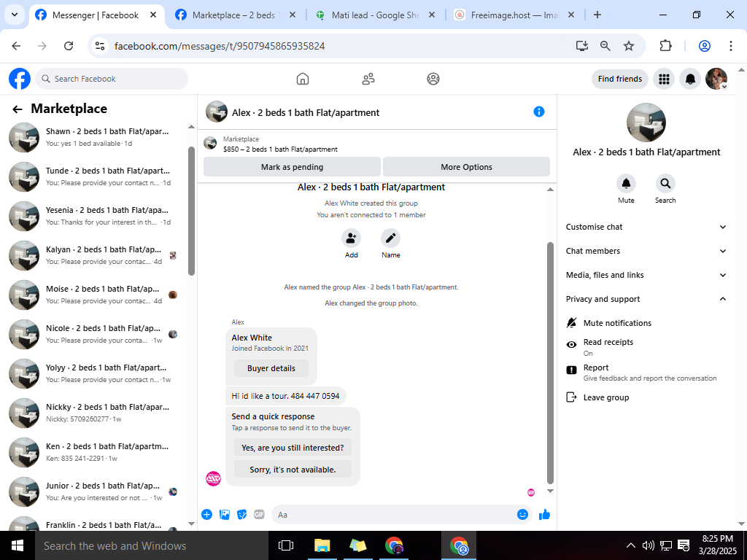
Task: Click the Facebook logo icon
Action: (x=20, y=79)
